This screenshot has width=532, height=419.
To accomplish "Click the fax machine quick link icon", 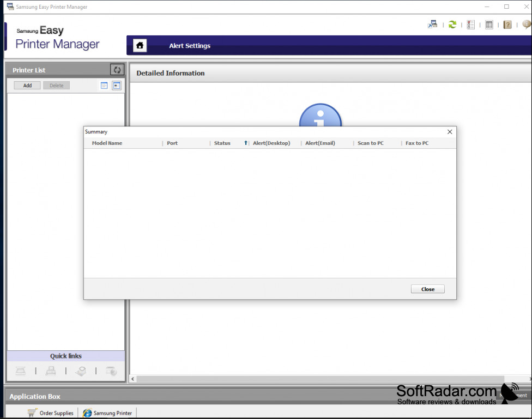I will point(51,371).
